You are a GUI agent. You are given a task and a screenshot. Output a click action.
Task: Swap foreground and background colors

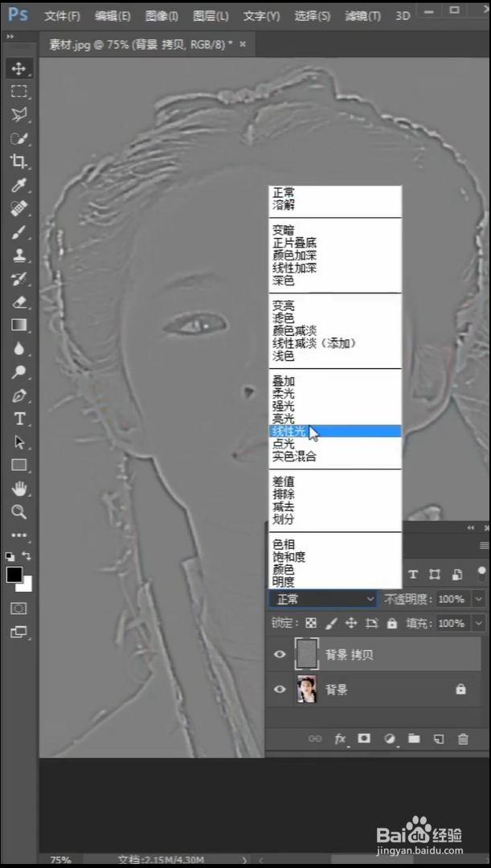pyautogui.click(x=26, y=555)
